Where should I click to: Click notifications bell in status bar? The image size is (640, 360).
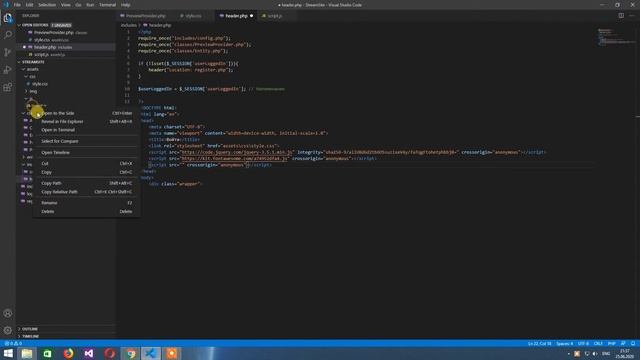(x=633, y=343)
